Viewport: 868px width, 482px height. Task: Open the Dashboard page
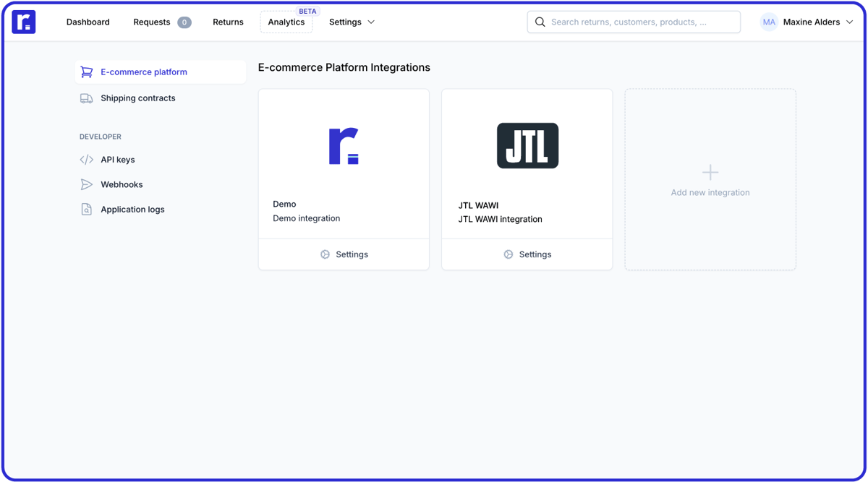88,22
